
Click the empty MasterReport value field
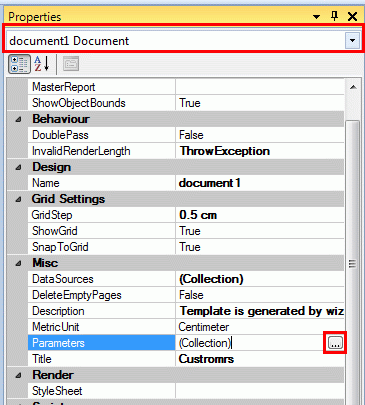point(260,87)
